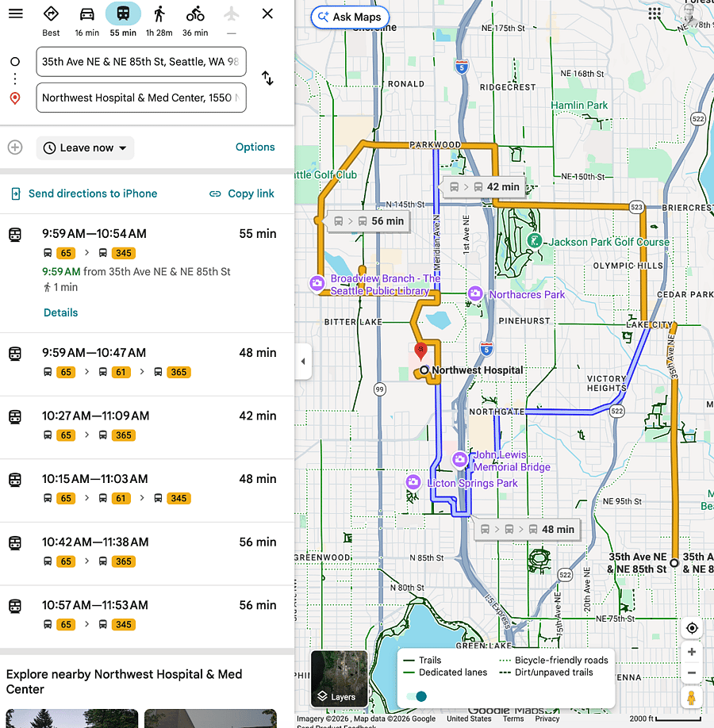Open Details for the 9:59–10:54 route
The image size is (714, 728).
(61, 312)
